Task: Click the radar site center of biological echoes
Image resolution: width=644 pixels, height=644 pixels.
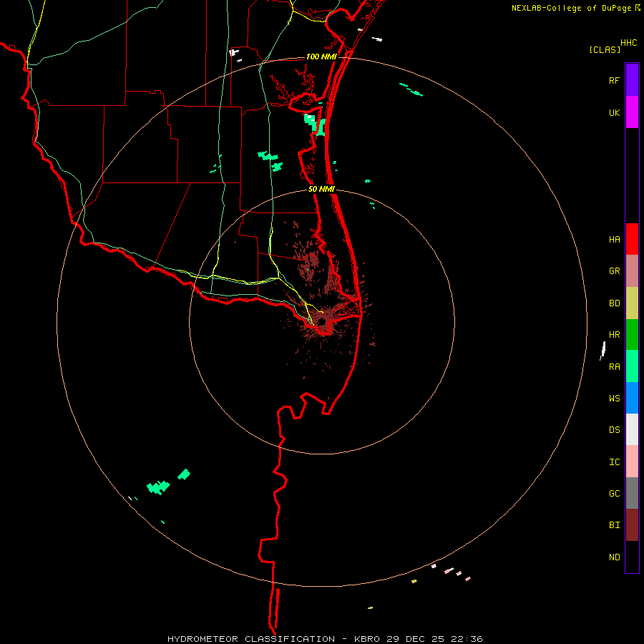Action: (323, 321)
